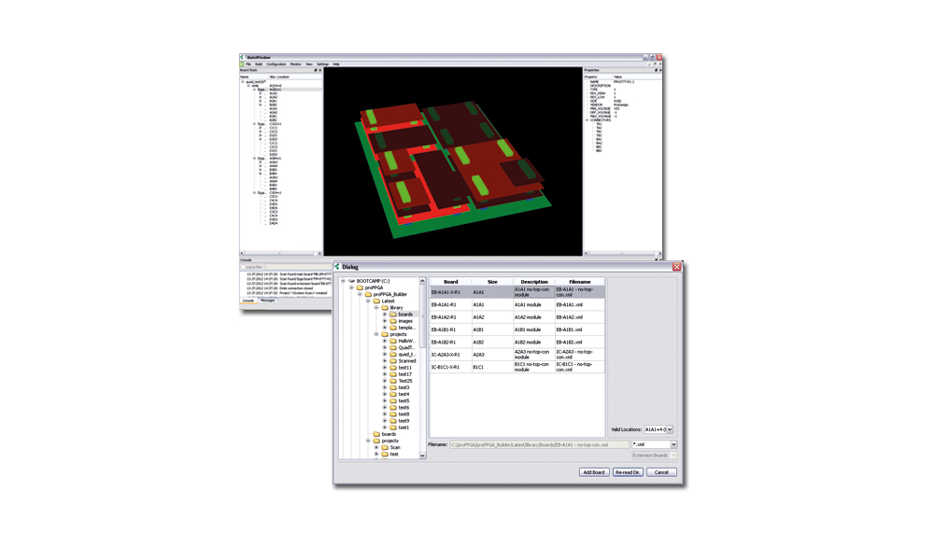
Task: Click the green icon left of File menu
Action: point(243,63)
